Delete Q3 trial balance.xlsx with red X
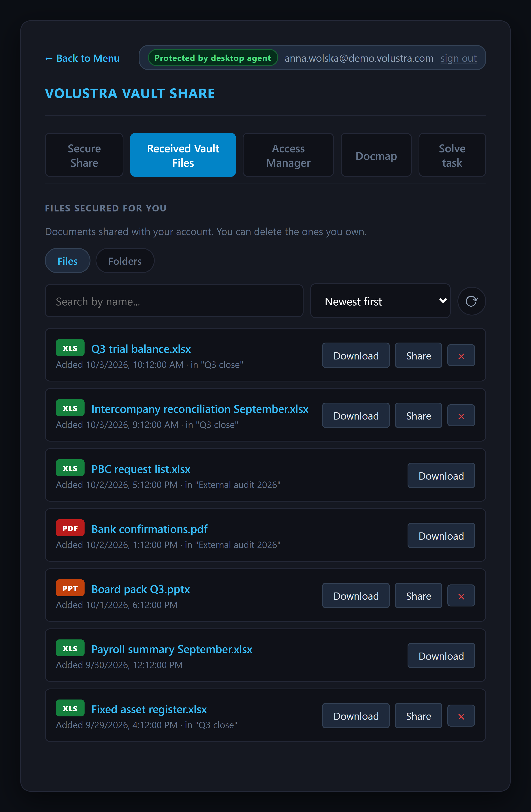Image resolution: width=531 pixels, height=812 pixels. coord(461,355)
